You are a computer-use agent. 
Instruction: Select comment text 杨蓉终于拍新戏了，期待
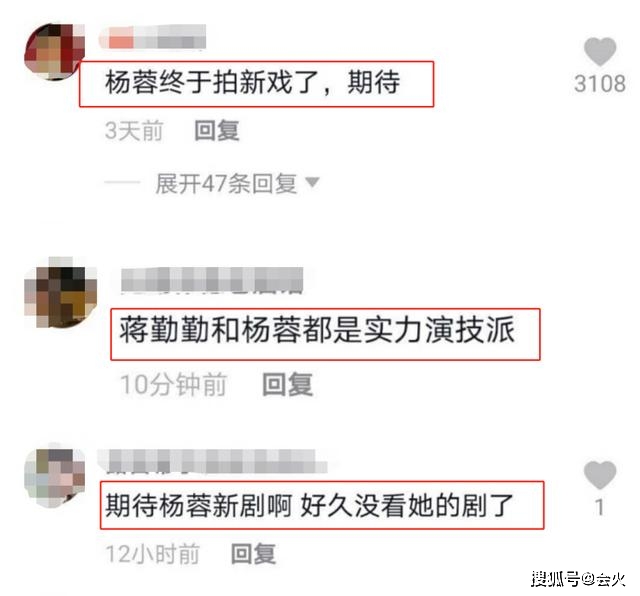tap(253, 82)
